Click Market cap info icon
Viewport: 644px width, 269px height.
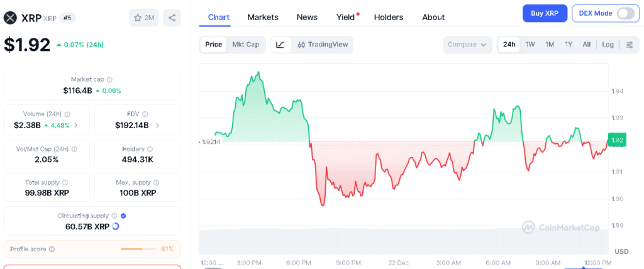coord(109,80)
